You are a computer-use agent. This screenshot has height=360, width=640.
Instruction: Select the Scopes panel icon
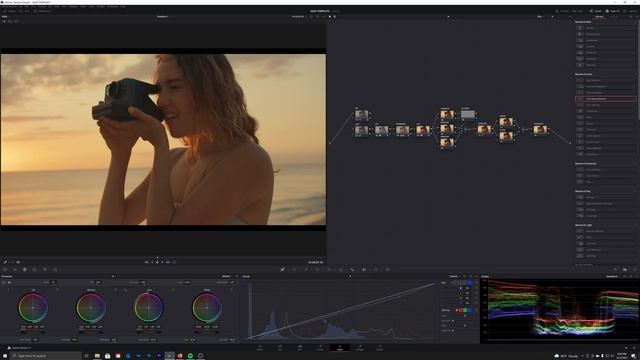coord(625,269)
